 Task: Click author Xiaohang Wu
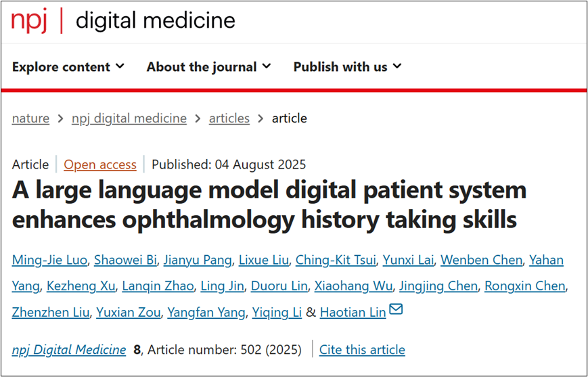[x=353, y=286]
